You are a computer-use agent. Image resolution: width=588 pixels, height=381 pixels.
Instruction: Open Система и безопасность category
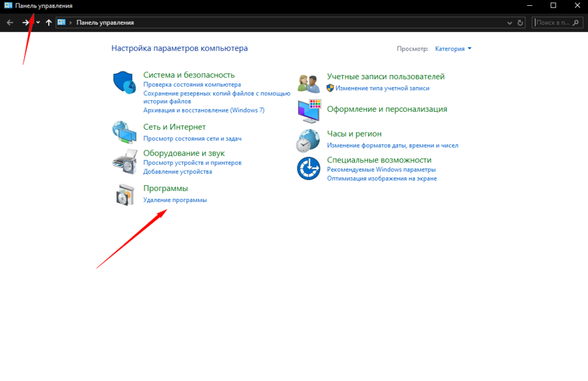click(189, 75)
